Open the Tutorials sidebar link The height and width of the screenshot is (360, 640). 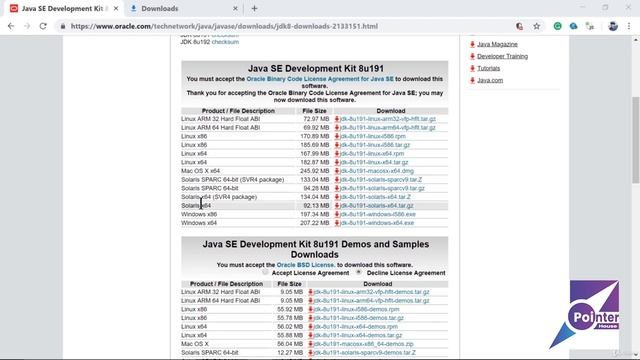(x=489, y=68)
